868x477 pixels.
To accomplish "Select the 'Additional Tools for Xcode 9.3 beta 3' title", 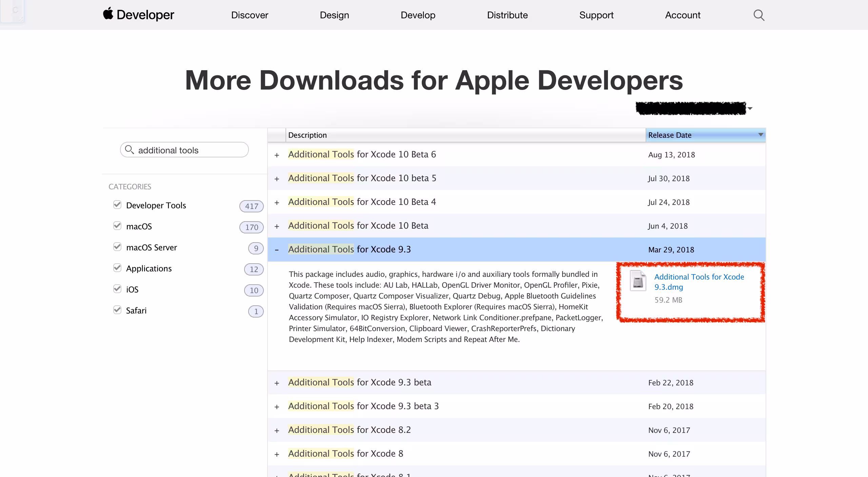I will [x=363, y=406].
